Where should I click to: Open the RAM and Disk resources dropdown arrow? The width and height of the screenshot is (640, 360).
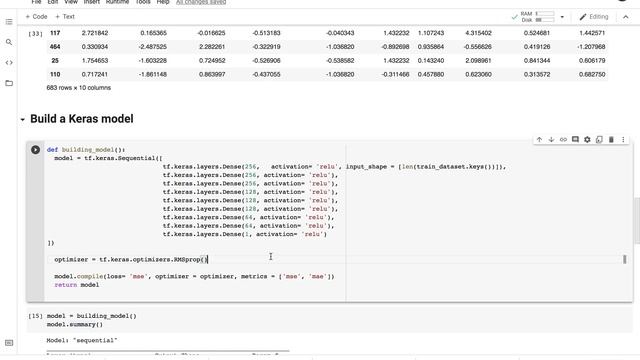[x=562, y=17]
